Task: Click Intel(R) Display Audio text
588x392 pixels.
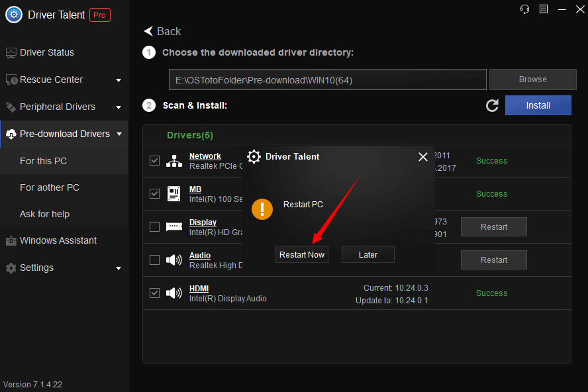Action: [228, 299]
